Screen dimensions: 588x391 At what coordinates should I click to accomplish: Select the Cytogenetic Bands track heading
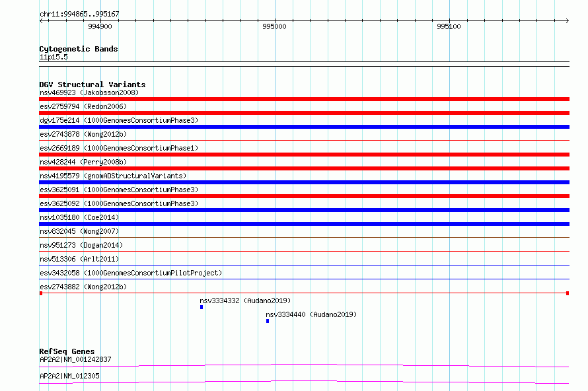coord(79,49)
